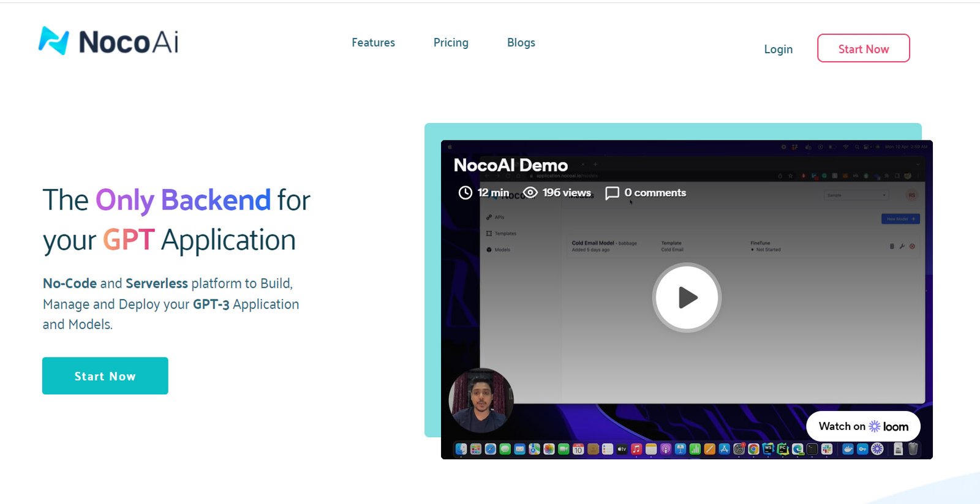Click the clock icon beside 12 min
The image size is (980, 504).
pyautogui.click(x=466, y=193)
